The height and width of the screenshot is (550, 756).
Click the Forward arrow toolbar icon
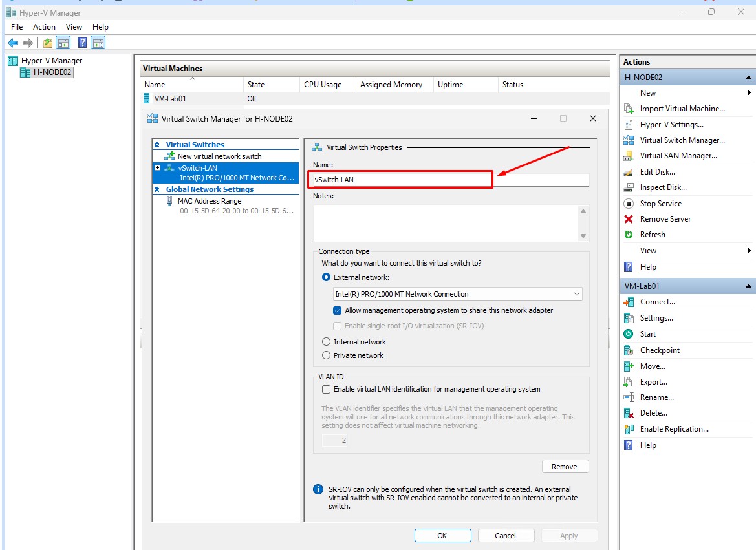pyautogui.click(x=28, y=43)
